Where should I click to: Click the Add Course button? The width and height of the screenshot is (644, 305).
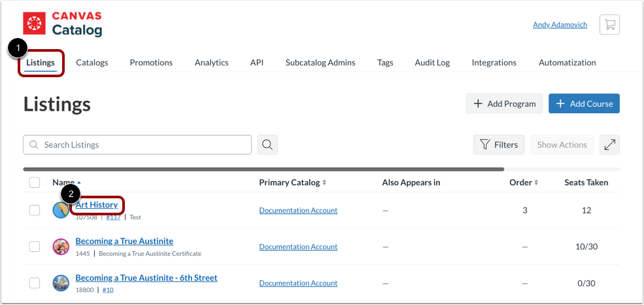pos(584,103)
